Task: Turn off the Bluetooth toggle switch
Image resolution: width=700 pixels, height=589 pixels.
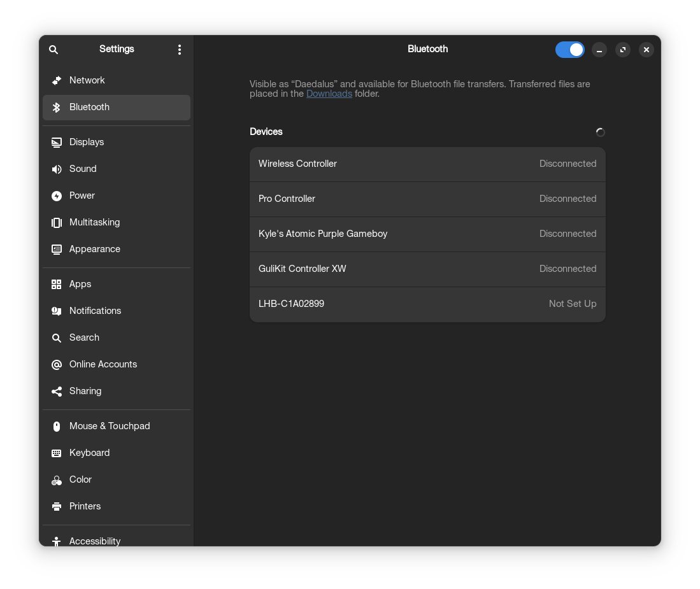Action: pos(569,50)
